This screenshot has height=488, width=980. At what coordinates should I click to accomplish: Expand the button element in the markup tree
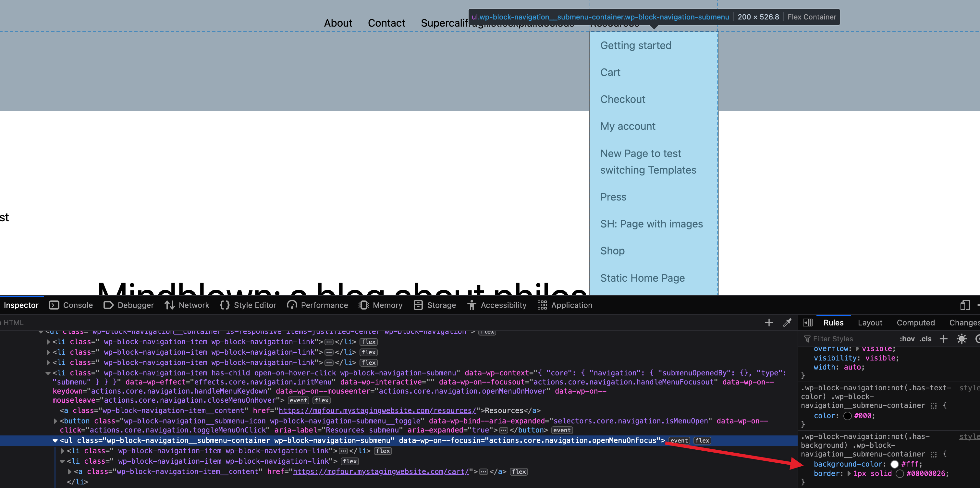click(x=55, y=421)
